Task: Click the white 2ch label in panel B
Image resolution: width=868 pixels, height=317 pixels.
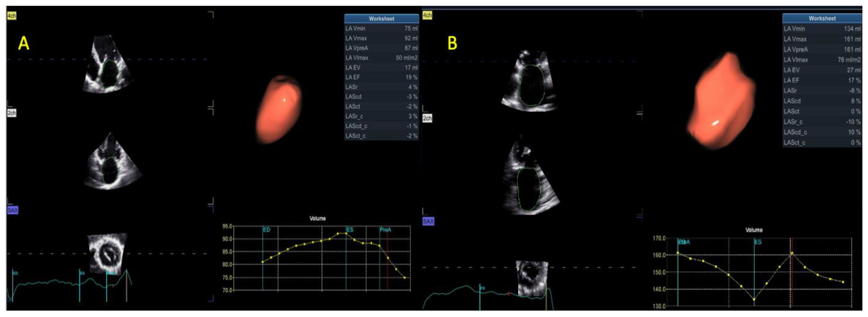Action: 427,118
